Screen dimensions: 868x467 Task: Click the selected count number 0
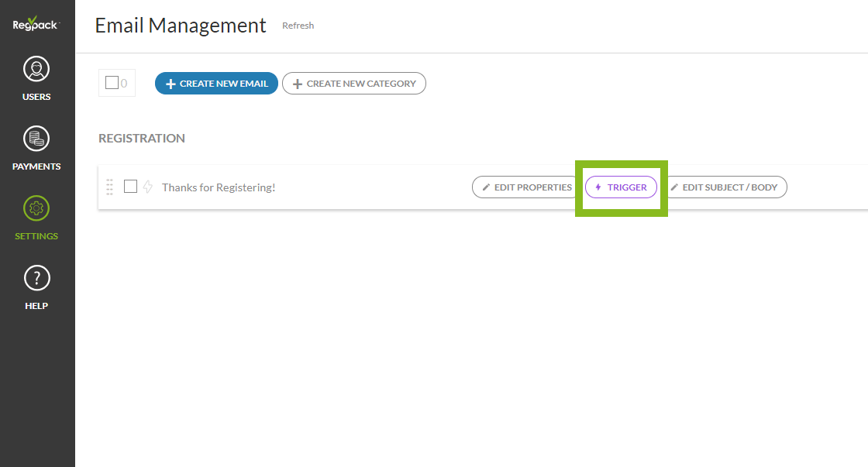point(124,84)
